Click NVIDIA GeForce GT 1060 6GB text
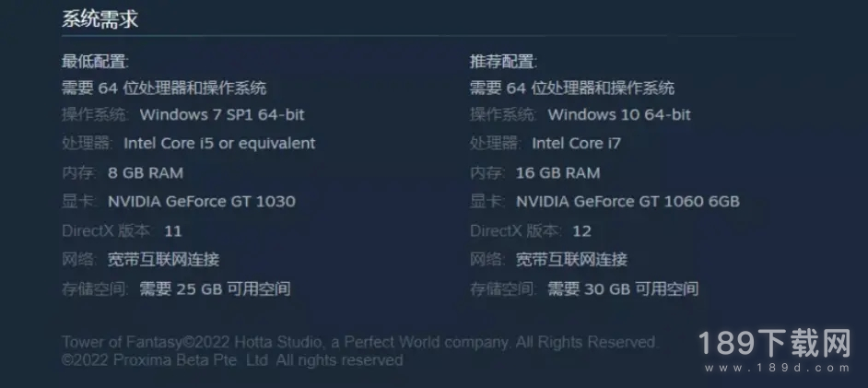Viewport: 868px width, 388px height. click(628, 202)
